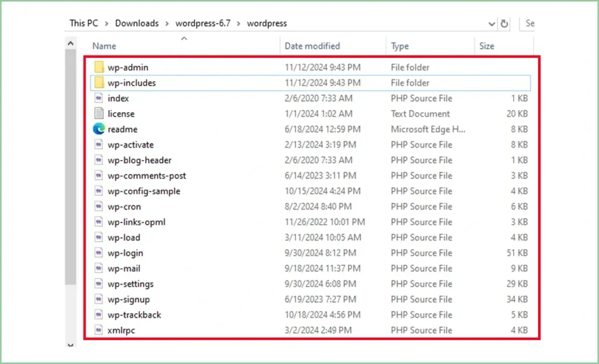Select the file name wp-login
The width and height of the screenshot is (599, 364).
tap(125, 253)
